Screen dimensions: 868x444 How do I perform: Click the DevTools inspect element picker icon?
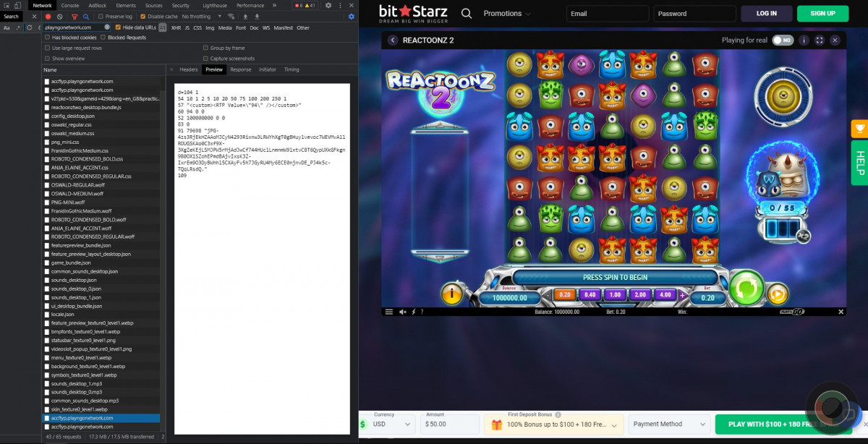6,5
